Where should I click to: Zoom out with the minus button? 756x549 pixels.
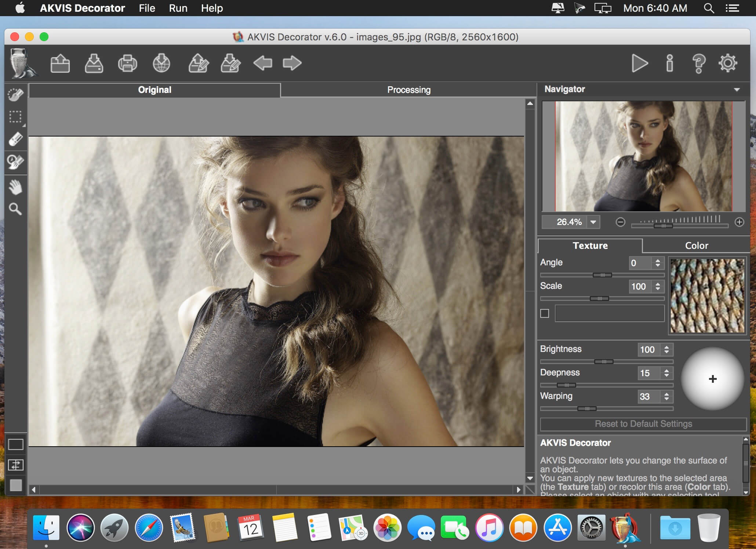pyautogui.click(x=620, y=222)
